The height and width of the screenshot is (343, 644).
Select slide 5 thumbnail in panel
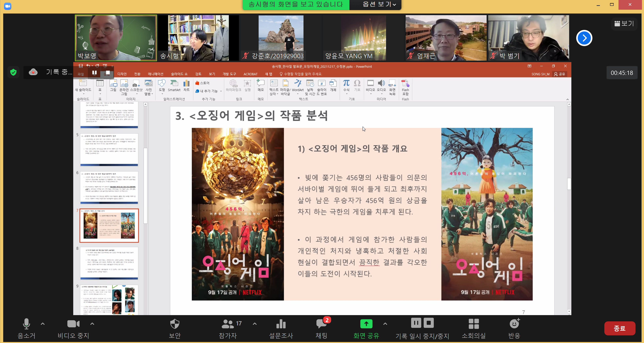109,150
